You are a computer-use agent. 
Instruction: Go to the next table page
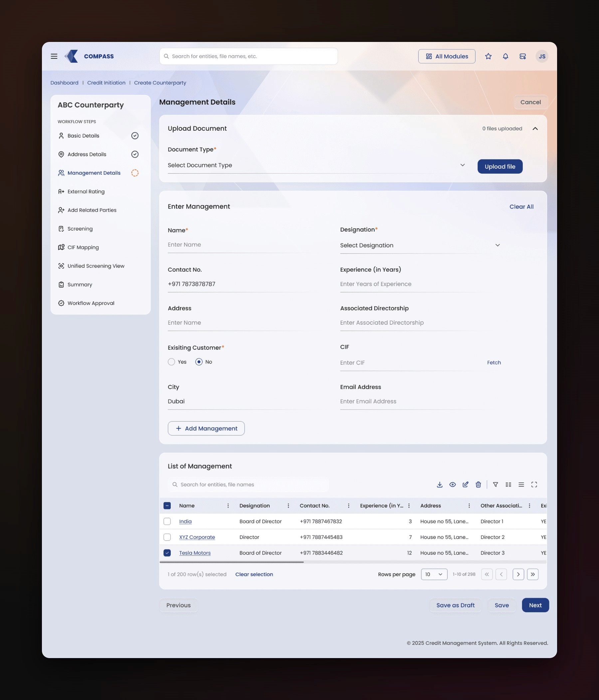518,574
